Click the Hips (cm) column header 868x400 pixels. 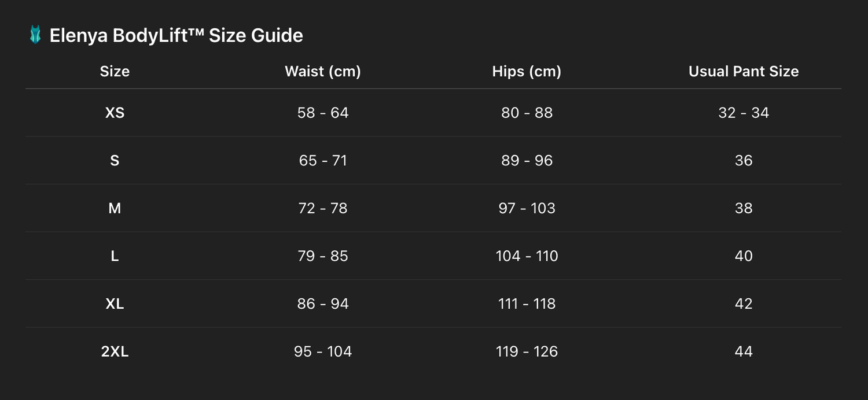pyautogui.click(x=527, y=71)
